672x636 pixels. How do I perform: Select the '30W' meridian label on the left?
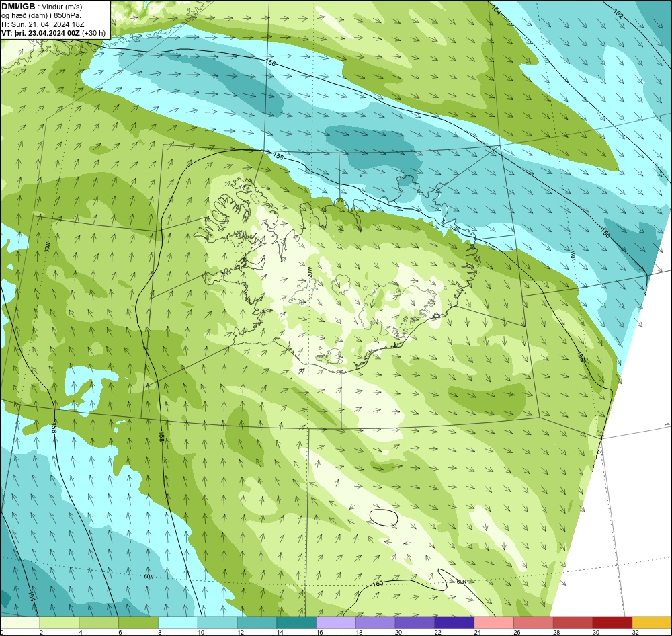point(48,248)
